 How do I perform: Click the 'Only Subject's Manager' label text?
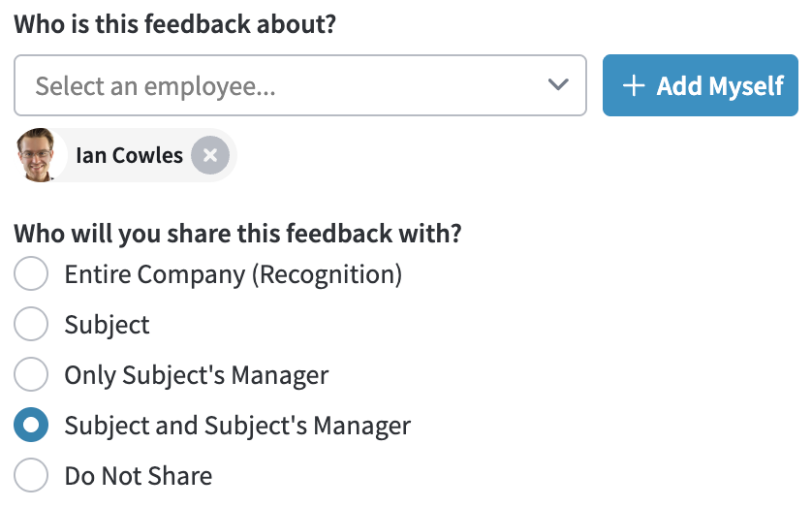point(197,376)
